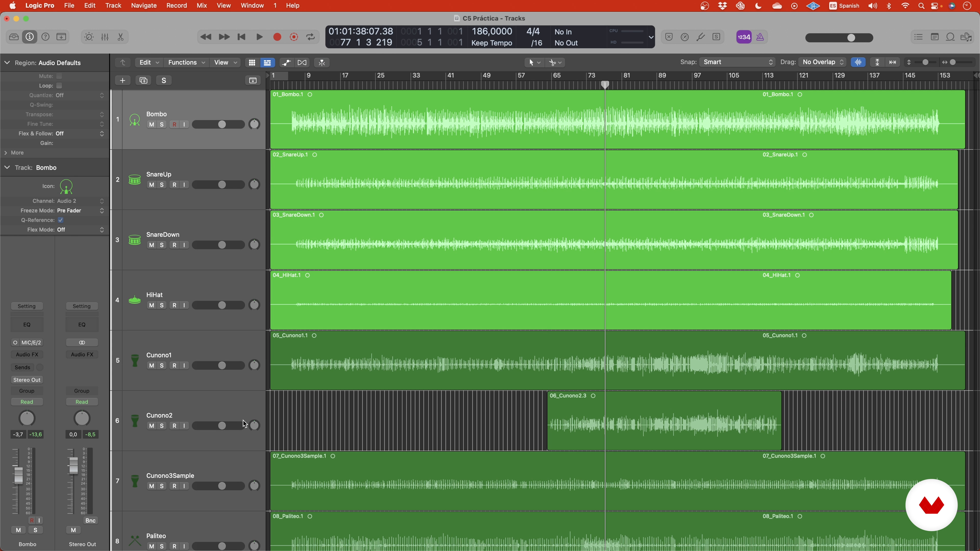Click the Sends button on Bombo strip
This screenshot has width=980, height=551.
(x=22, y=368)
